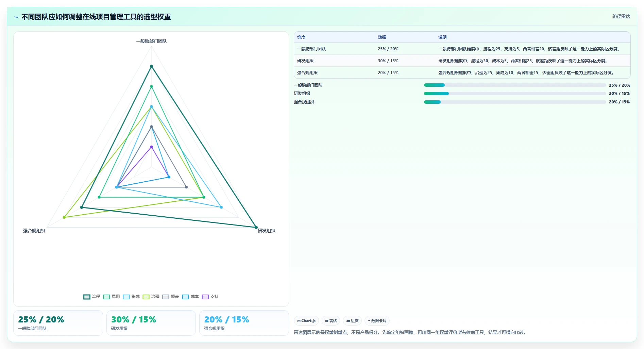Click the 研发组织 radar axis label

tap(267, 231)
